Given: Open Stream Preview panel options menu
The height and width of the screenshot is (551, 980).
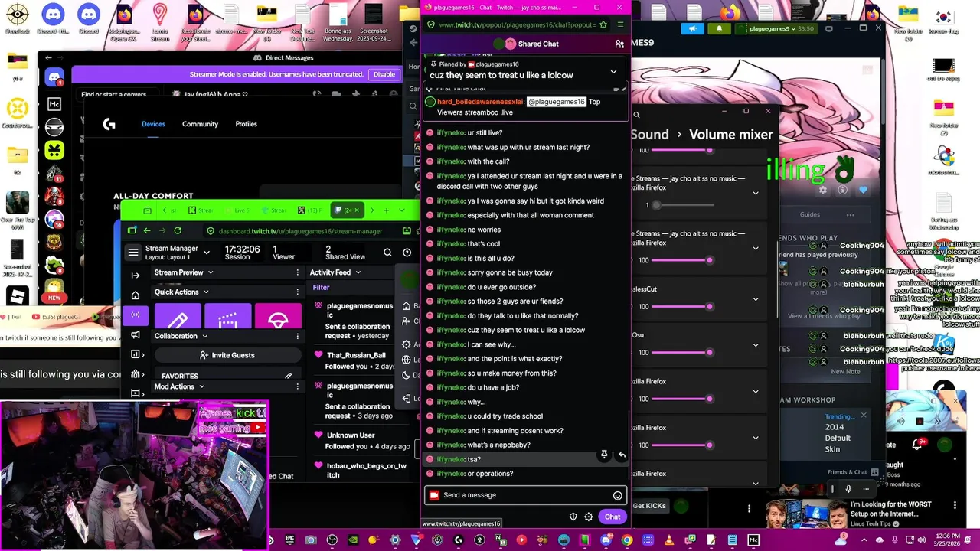Looking at the screenshot, I should point(298,272).
